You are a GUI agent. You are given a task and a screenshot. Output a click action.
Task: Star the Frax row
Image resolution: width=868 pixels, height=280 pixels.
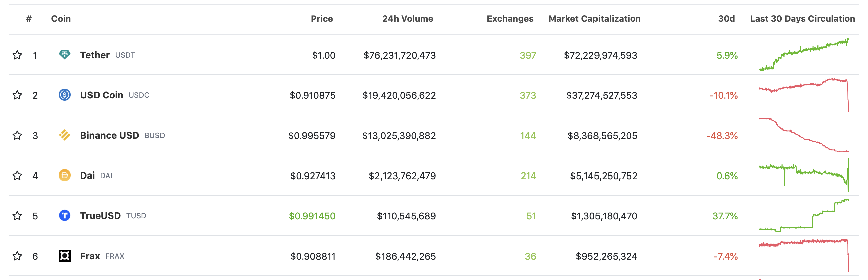tap(17, 256)
